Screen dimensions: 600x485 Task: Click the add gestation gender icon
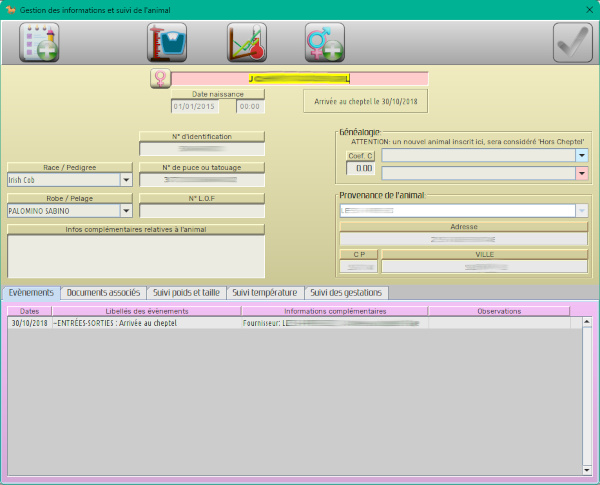point(324,43)
